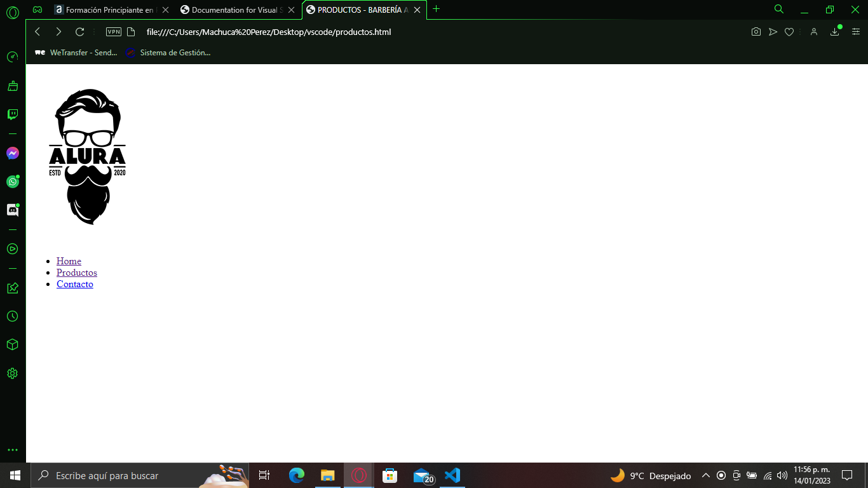Open sidebar setup three-dots menu
This screenshot has height=488, width=868.
pyautogui.click(x=12, y=450)
